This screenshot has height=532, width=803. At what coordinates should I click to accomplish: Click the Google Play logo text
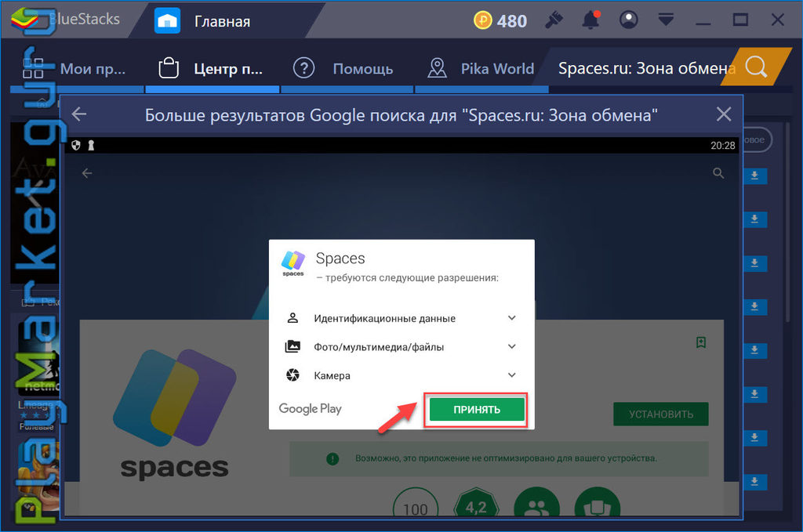point(310,409)
